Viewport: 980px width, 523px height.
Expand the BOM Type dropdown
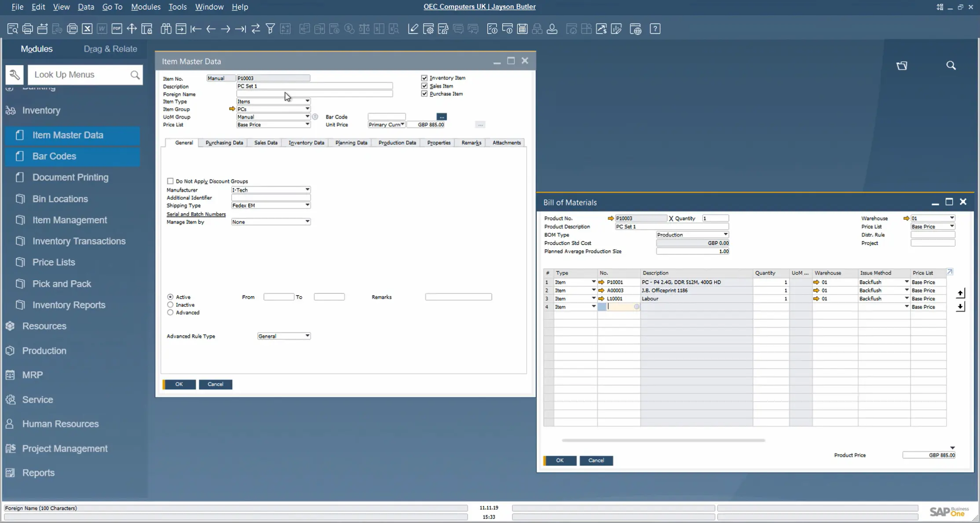pyautogui.click(x=725, y=235)
